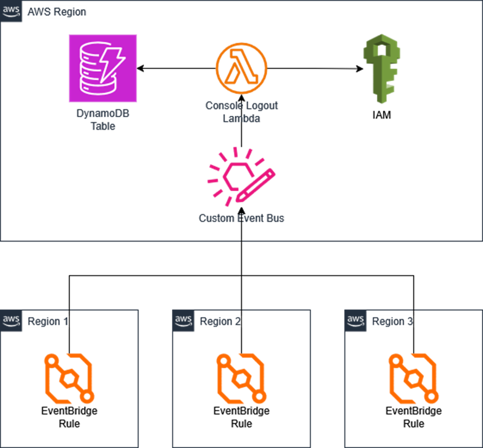Select "EventBridge Rule" label in Region 3

tap(414, 417)
